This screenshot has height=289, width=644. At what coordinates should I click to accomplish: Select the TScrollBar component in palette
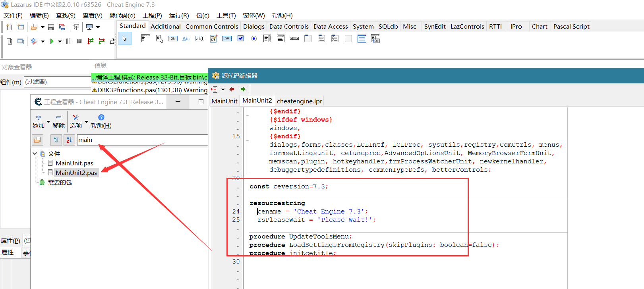(294, 39)
